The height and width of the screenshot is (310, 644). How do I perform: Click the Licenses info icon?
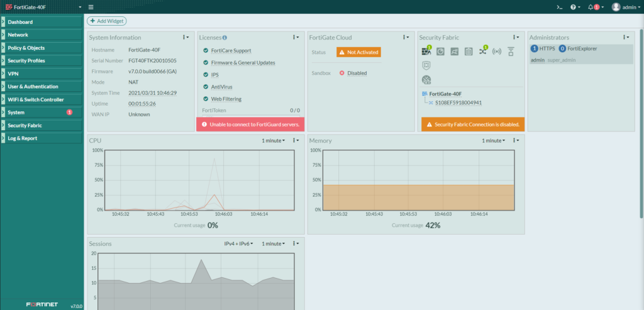(x=225, y=38)
